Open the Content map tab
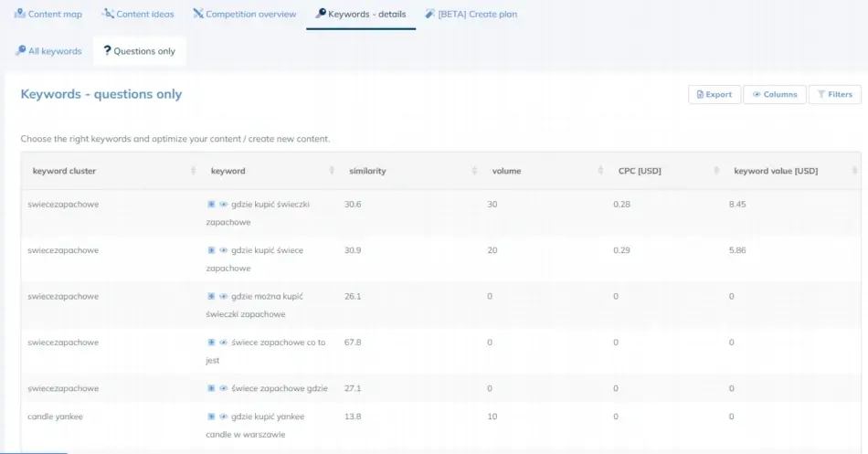The width and height of the screenshot is (868, 454). (48, 15)
